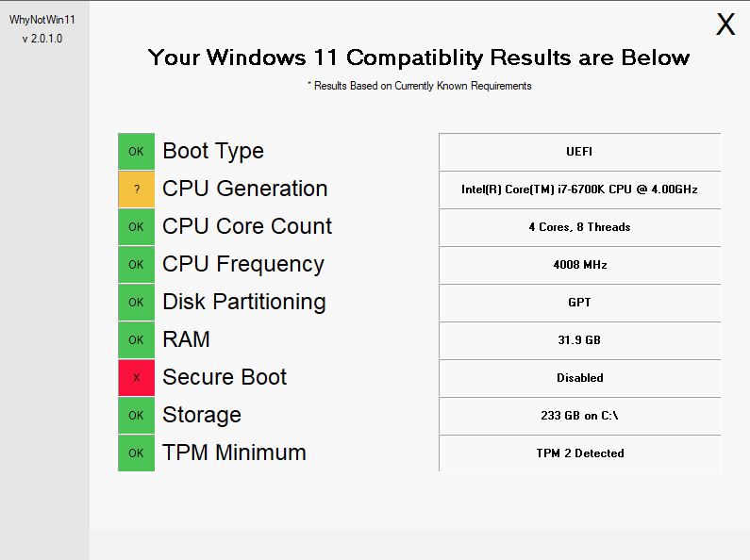The width and height of the screenshot is (750, 560).
Task: Click the UEFI boot type result box
Action: (x=579, y=152)
